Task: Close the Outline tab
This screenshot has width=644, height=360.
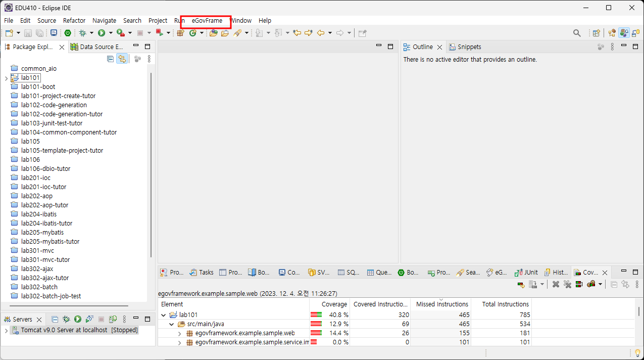Action: [439, 47]
